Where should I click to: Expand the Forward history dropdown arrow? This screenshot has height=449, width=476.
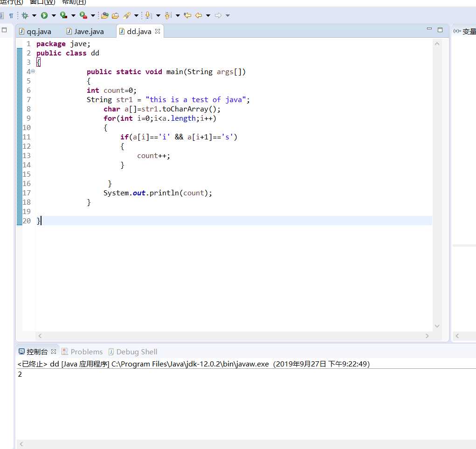point(228,15)
